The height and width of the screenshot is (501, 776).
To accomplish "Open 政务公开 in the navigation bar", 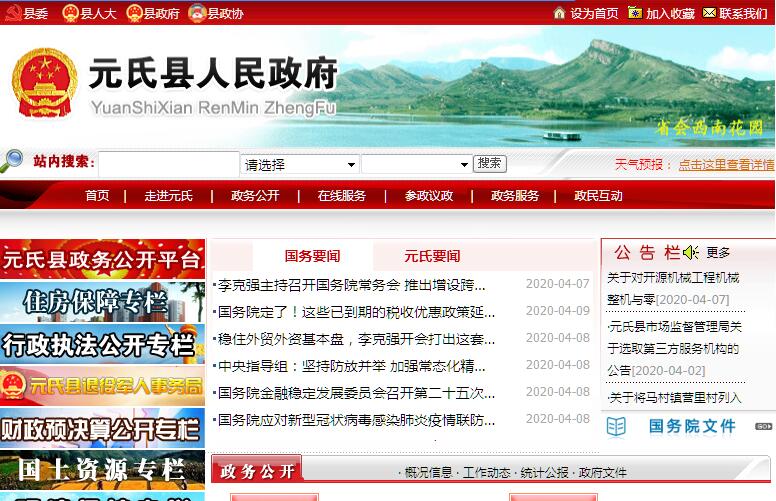I will tap(255, 196).
